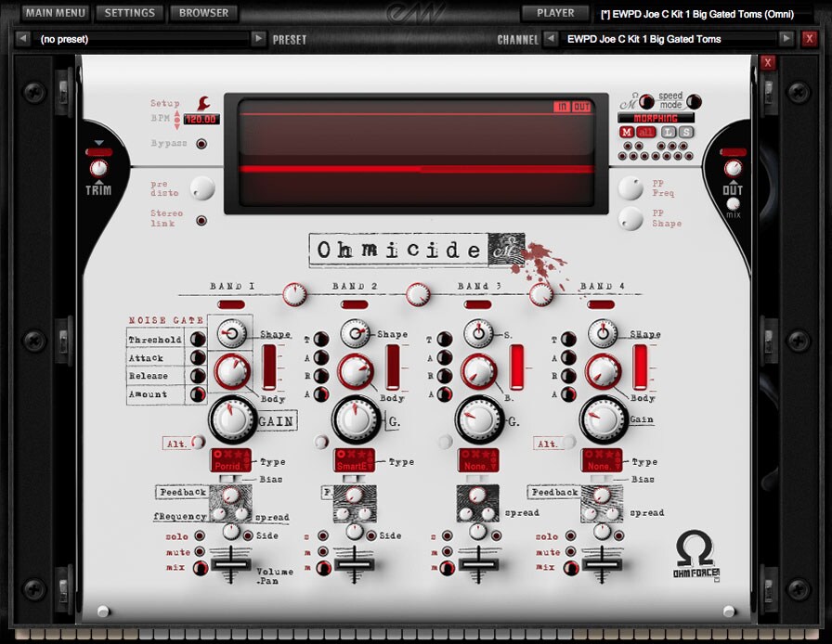This screenshot has height=644, width=832.
Task: Adjust the PP Shape knob
Action: coord(630,218)
